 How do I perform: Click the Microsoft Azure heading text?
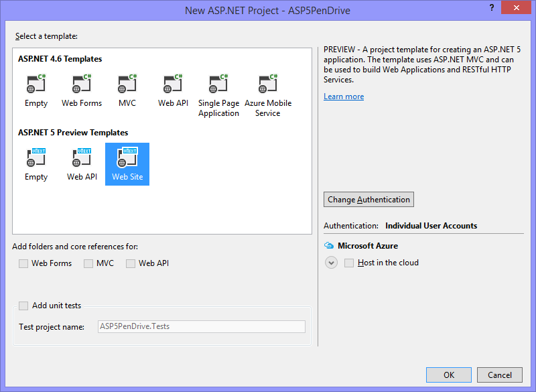click(368, 246)
